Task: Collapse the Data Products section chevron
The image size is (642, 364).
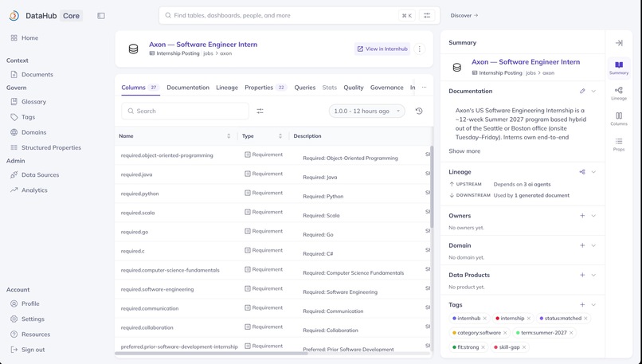Action: [593, 275]
